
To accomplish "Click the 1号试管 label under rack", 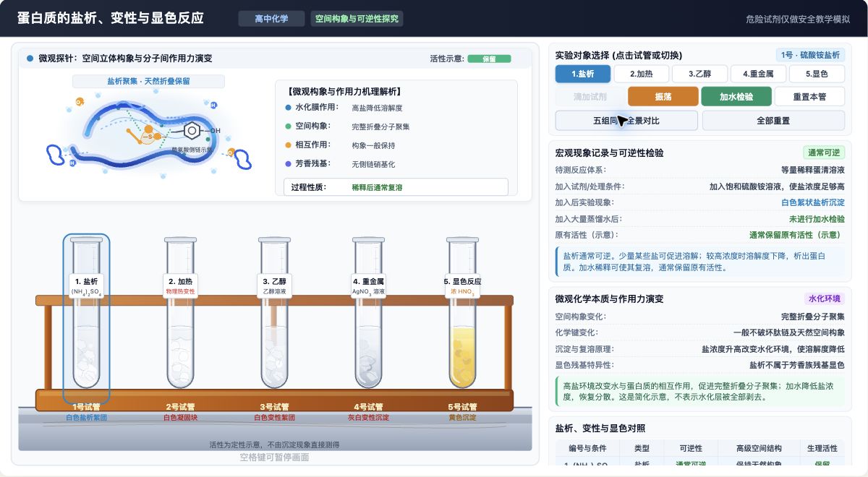I will click(87, 407).
